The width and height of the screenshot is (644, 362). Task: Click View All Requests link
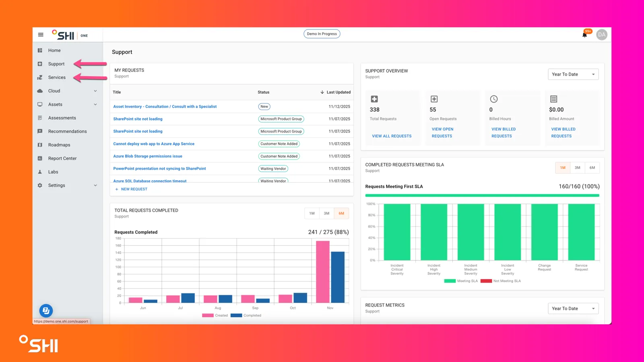(x=392, y=136)
